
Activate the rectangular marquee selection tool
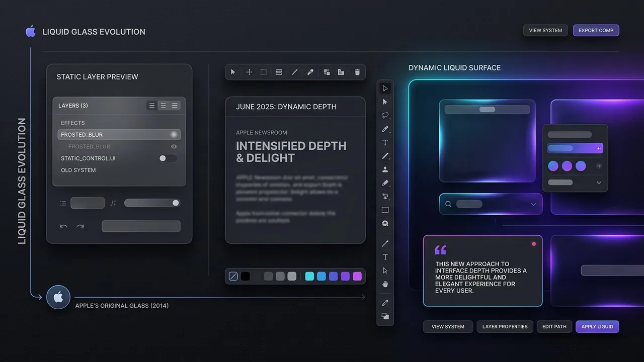coord(263,72)
